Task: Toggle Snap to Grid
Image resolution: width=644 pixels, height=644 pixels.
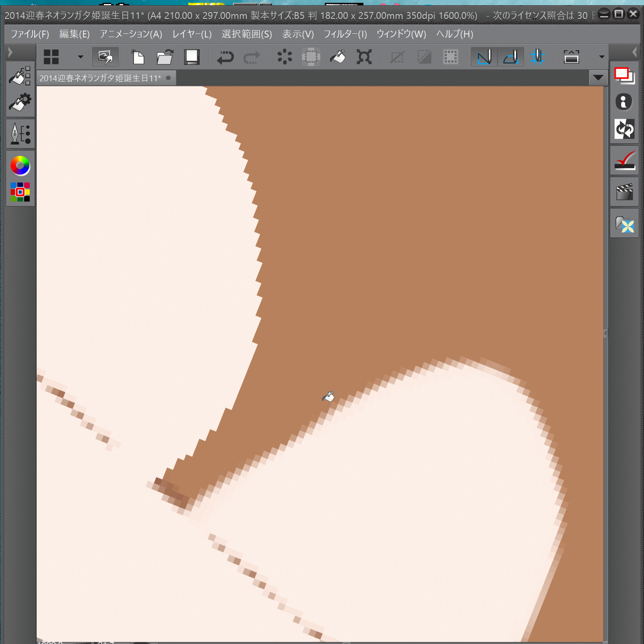Action: [537, 57]
